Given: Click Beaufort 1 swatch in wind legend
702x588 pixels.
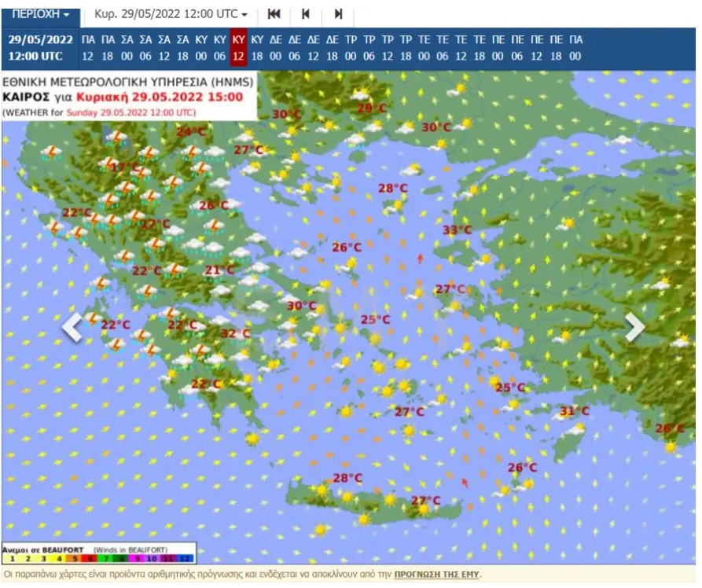Looking at the screenshot, I should click(12, 558).
